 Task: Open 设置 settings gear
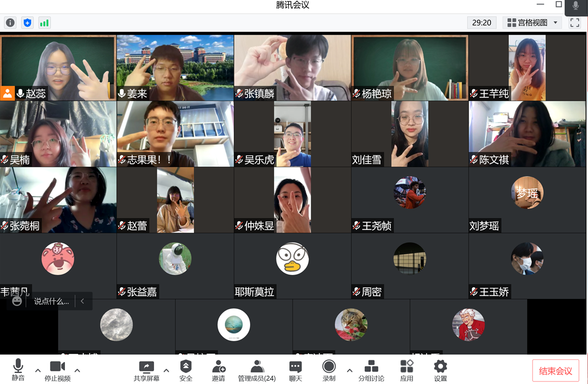[x=441, y=370]
